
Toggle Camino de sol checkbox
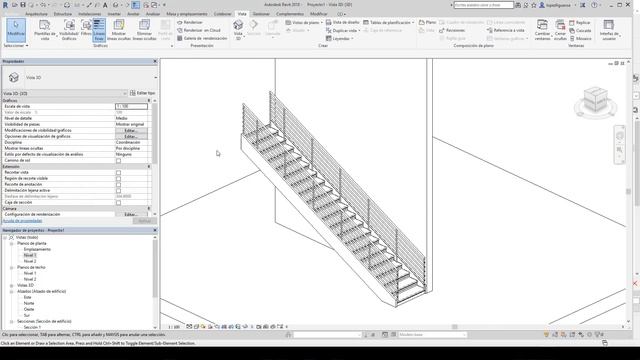coord(118,161)
